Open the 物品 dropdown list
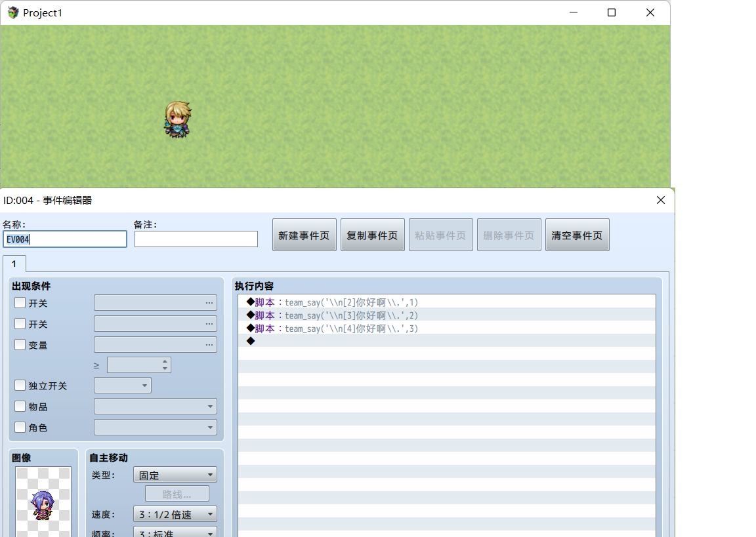 (x=156, y=407)
